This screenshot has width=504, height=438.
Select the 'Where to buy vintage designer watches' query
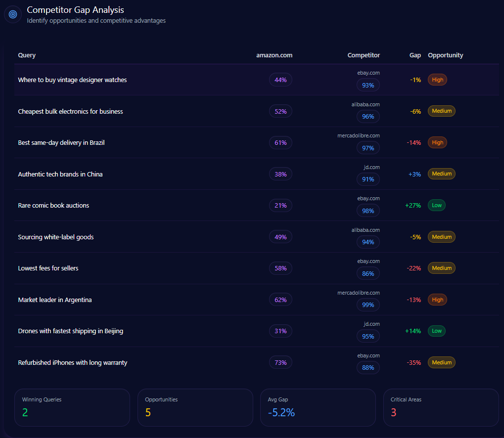click(72, 80)
